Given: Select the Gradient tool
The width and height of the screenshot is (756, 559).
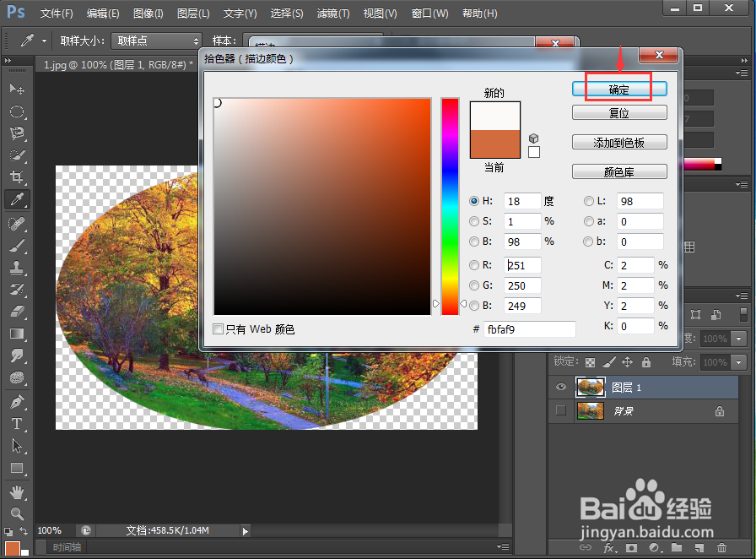Looking at the screenshot, I should 17,334.
